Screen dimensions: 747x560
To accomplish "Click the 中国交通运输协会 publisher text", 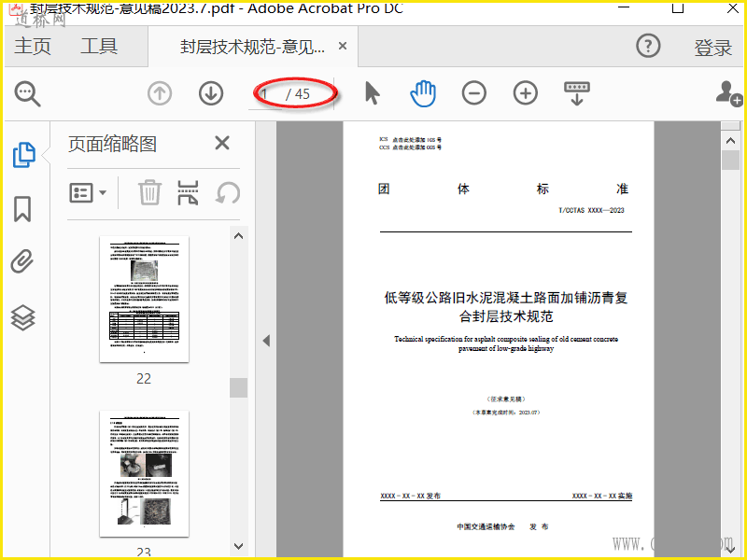I will [486, 526].
